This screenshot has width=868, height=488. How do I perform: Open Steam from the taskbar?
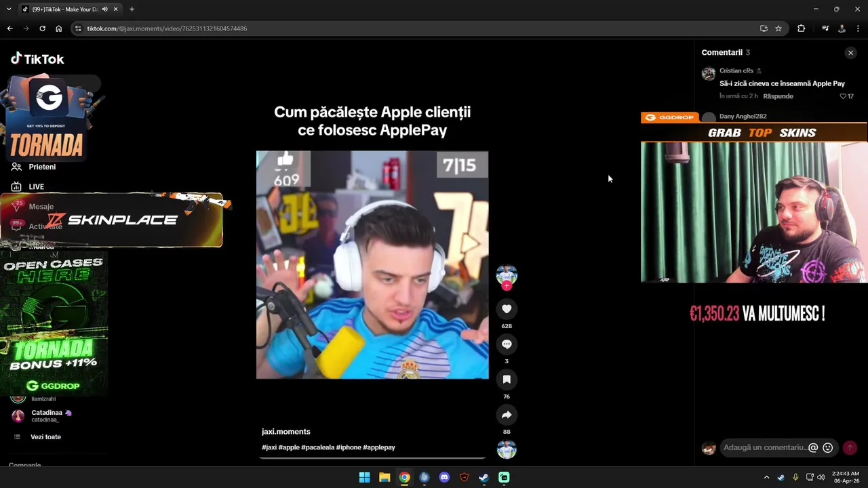tap(484, 477)
